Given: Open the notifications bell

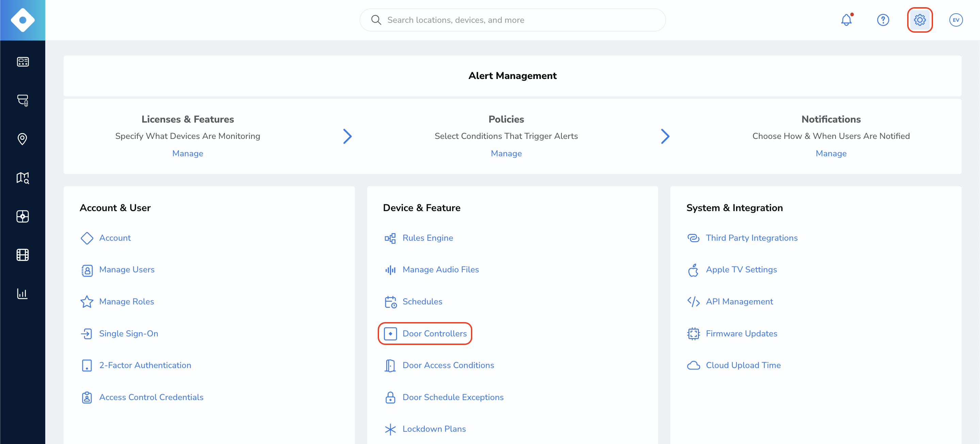Looking at the screenshot, I should pyautogui.click(x=847, y=20).
